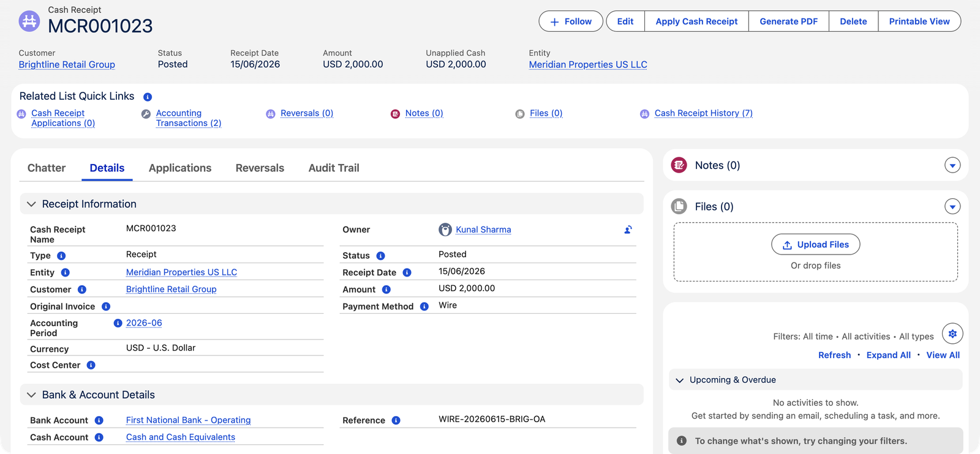The image size is (980, 454).
Task: Collapse the Bank & Account Details section
Action: 31,395
